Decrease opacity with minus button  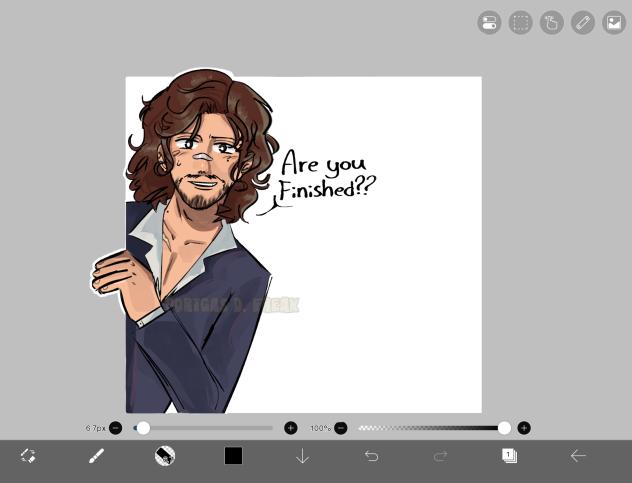click(341, 428)
